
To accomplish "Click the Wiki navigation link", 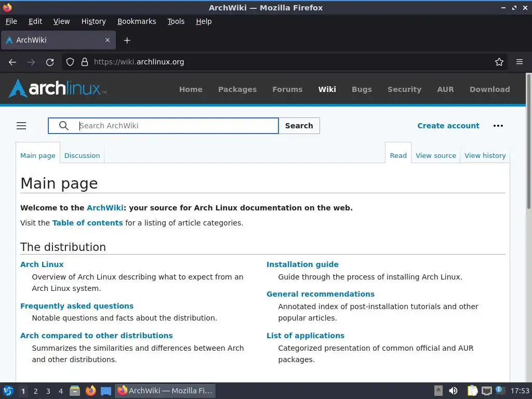I will 327,89.
